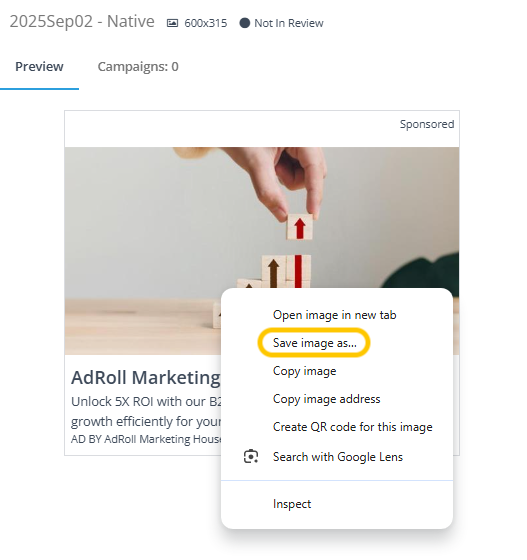Open Inspect from the context menu
The width and height of the screenshot is (527, 560).
tap(292, 504)
